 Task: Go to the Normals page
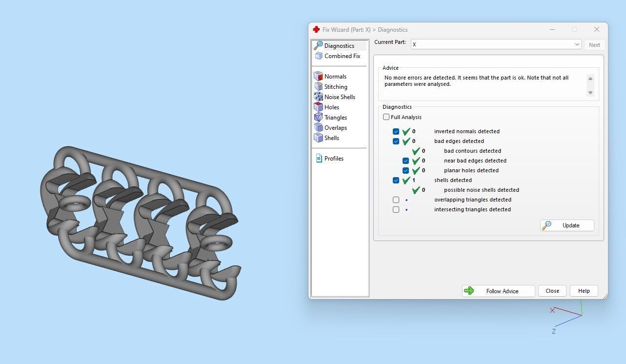[x=335, y=76]
